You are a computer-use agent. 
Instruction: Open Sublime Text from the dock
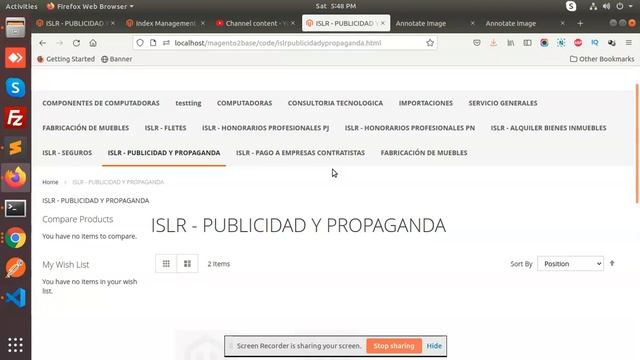point(16,148)
